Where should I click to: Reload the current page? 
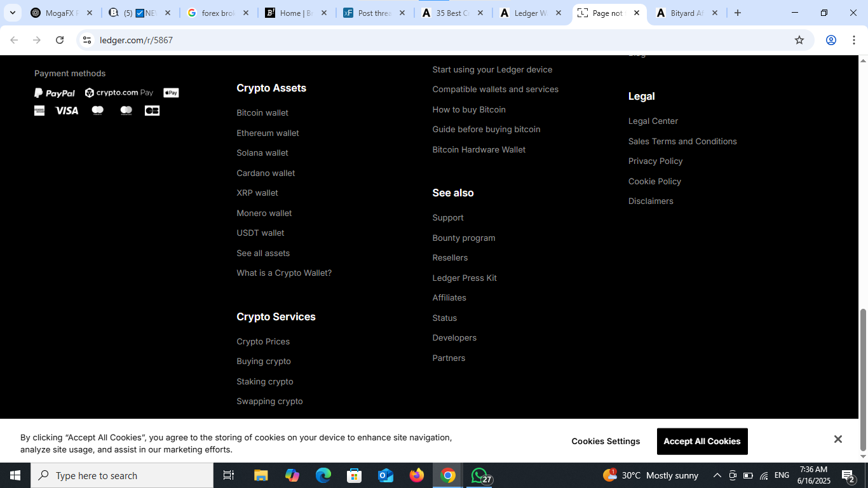tap(60, 40)
